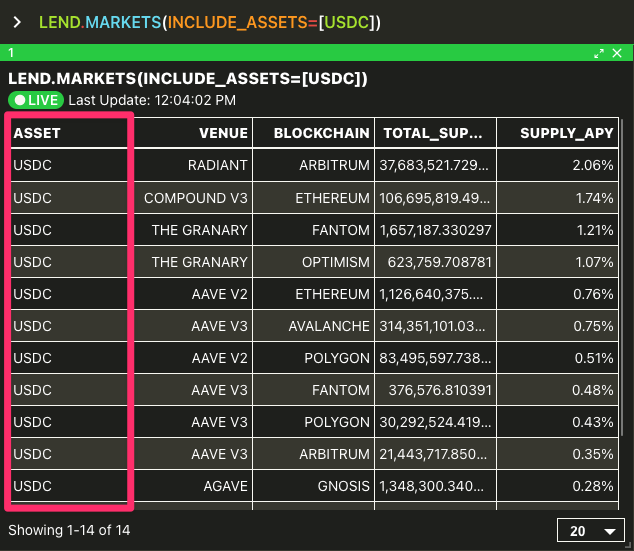Click the expand window arrows icon
This screenshot has height=551, width=634.
(599, 53)
